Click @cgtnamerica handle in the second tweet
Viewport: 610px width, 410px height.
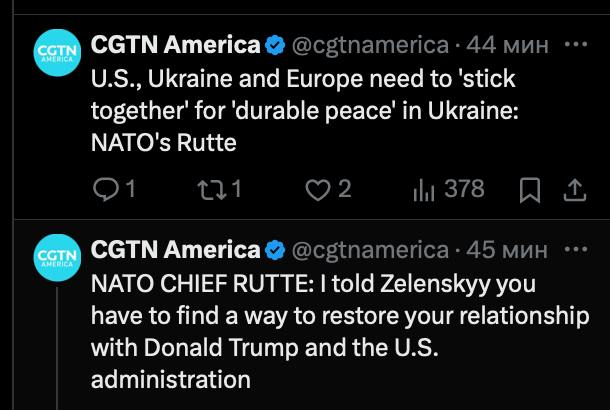[x=369, y=249]
